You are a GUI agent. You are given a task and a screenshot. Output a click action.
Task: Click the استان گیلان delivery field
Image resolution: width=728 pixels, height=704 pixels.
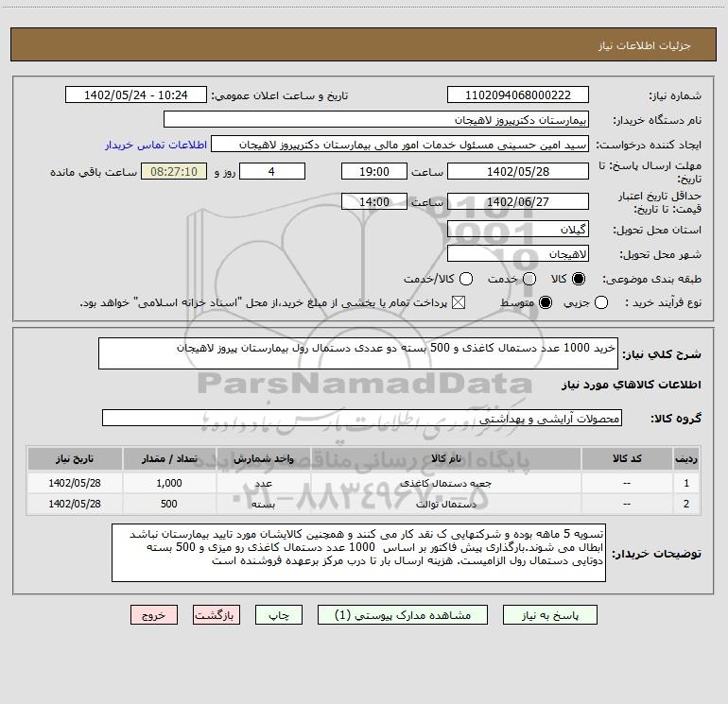click(518, 230)
